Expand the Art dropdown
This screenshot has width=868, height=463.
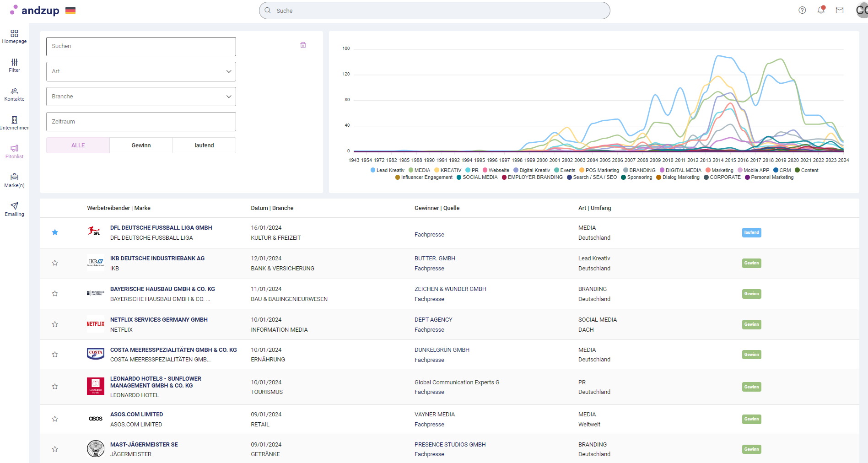[x=141, y=71]
